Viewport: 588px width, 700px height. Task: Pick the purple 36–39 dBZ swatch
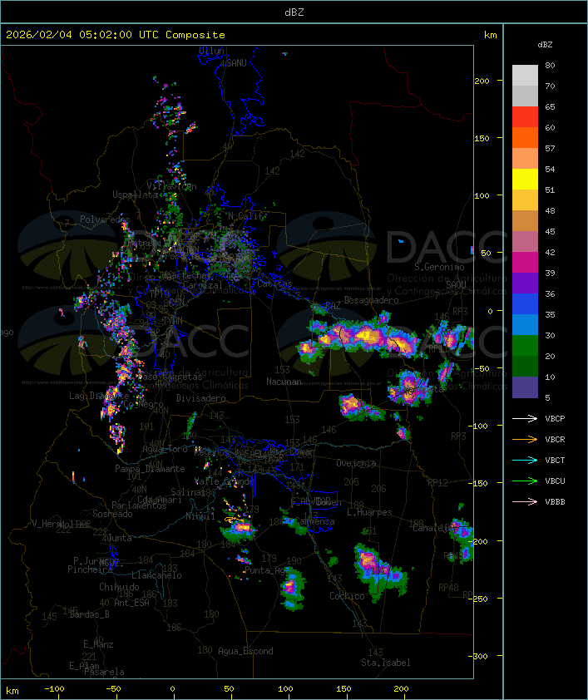tap(525, 283)
